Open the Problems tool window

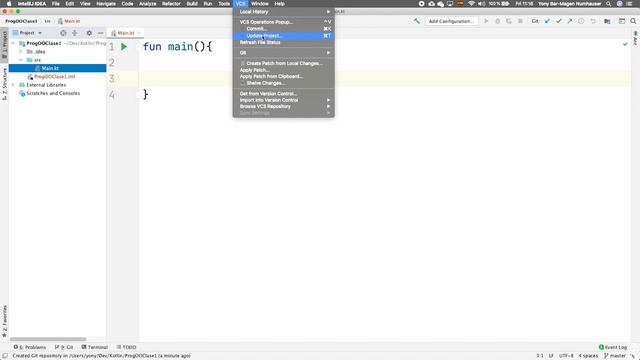[30, 347]
